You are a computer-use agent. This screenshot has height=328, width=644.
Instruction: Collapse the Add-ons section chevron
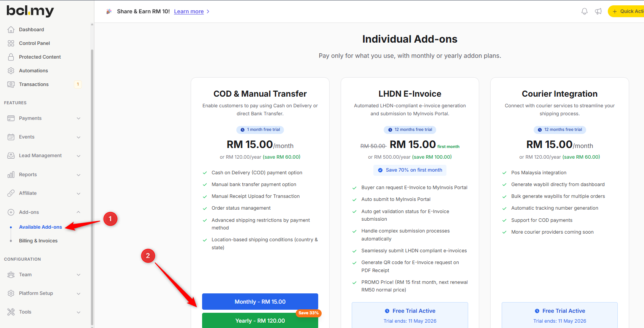click(x=78, y=212)
